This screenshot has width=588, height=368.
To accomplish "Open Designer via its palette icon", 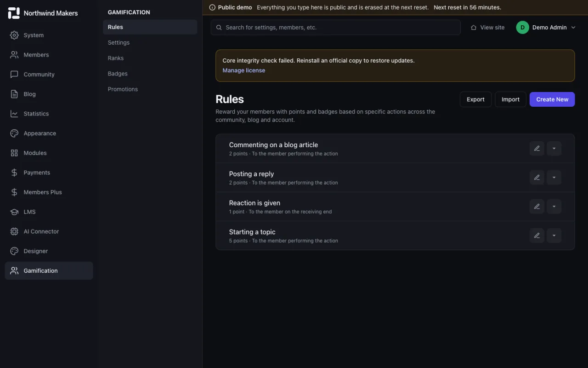I will point(14,251).
